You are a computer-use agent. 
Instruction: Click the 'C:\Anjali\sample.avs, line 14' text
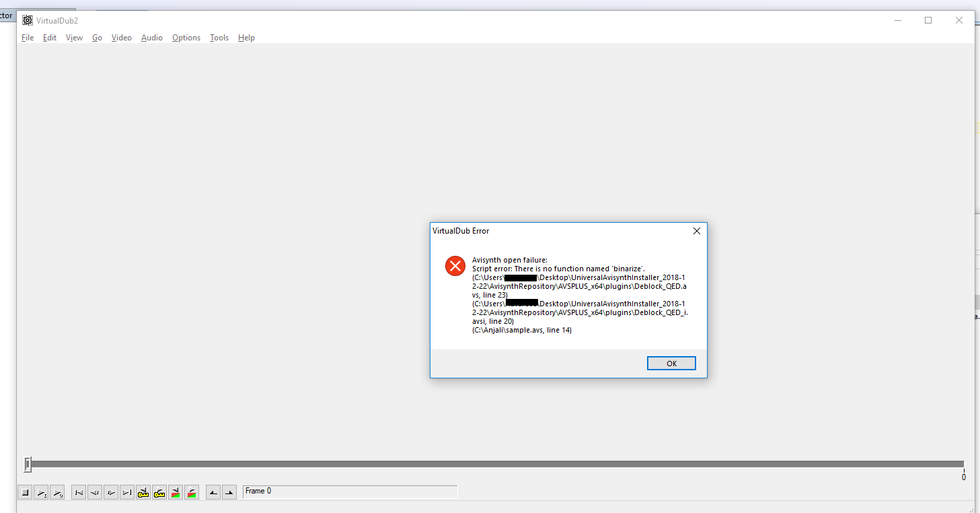pyautogui.click(x=522, y=330)
